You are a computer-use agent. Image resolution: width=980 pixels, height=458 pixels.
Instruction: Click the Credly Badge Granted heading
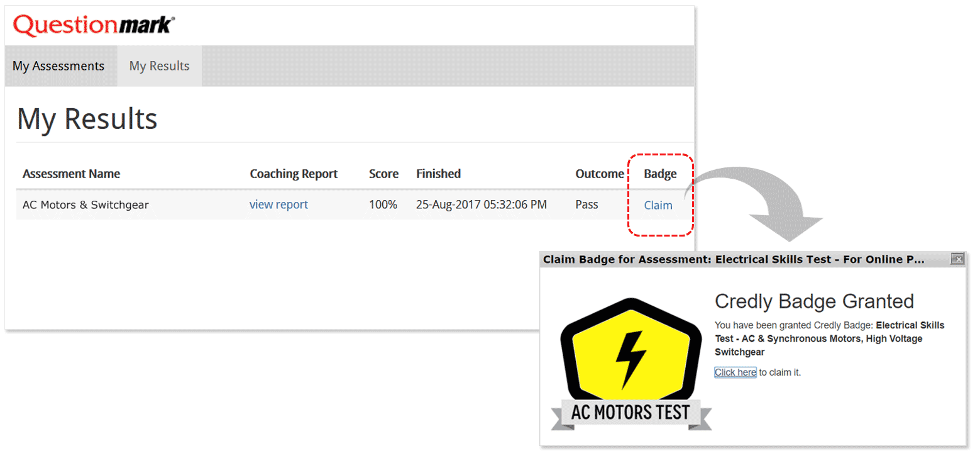pos(814,301)
